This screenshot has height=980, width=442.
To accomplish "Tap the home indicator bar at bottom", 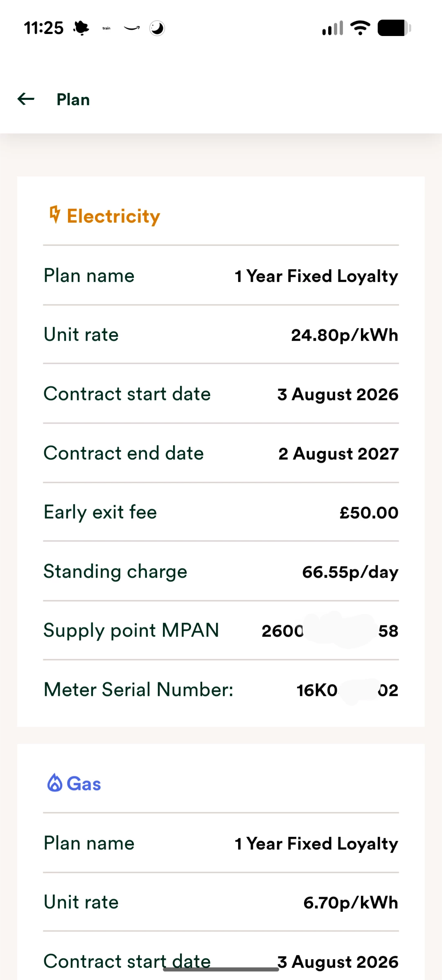I will [221, 969].
